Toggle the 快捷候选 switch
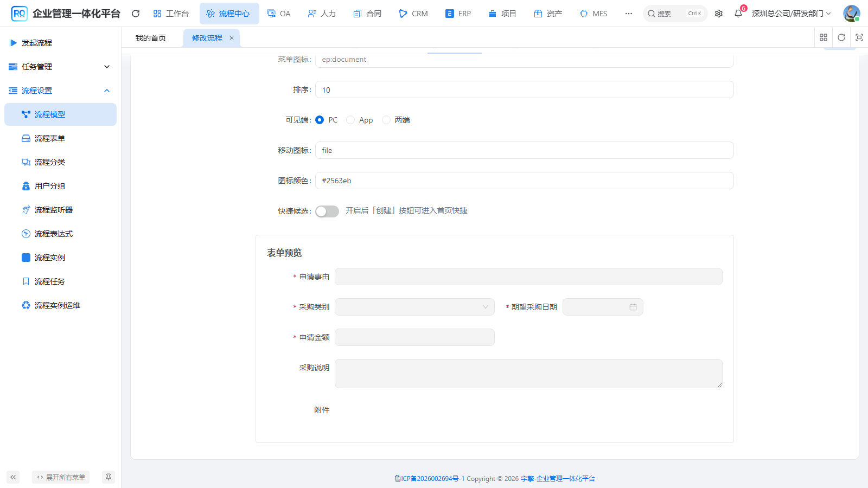 coord(327,211)
